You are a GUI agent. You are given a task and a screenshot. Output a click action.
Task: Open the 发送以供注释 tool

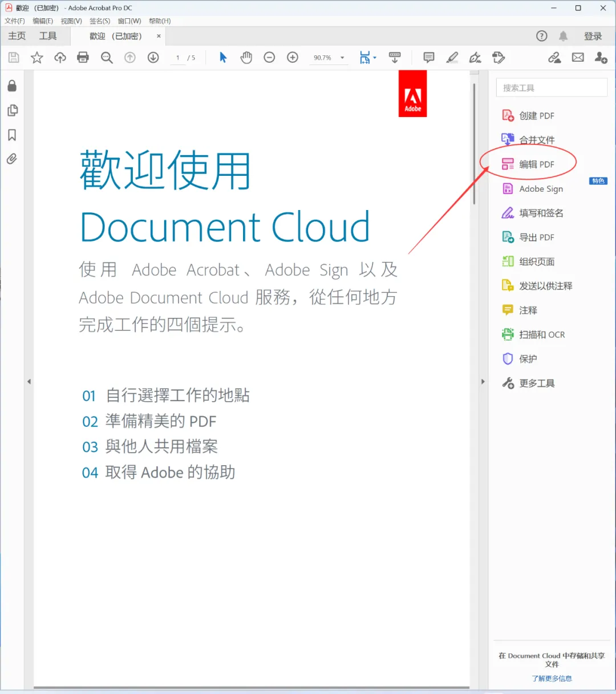[x=537, y=286]
